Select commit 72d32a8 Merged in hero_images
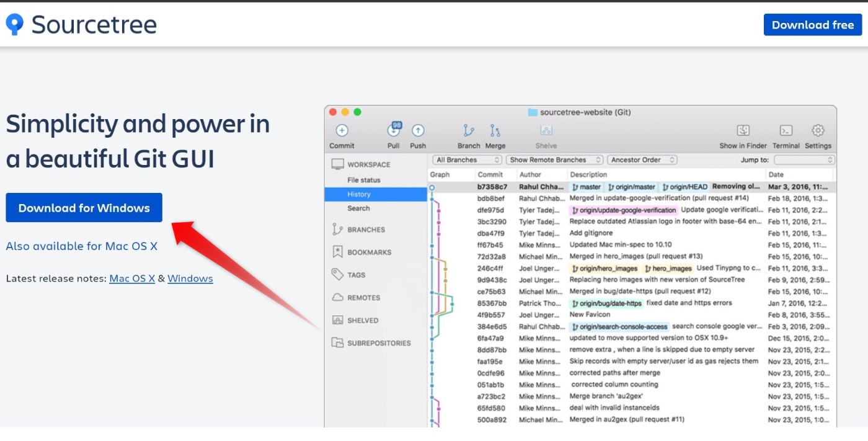This screenshot has height=441, width=868. [x=631, y=256]
